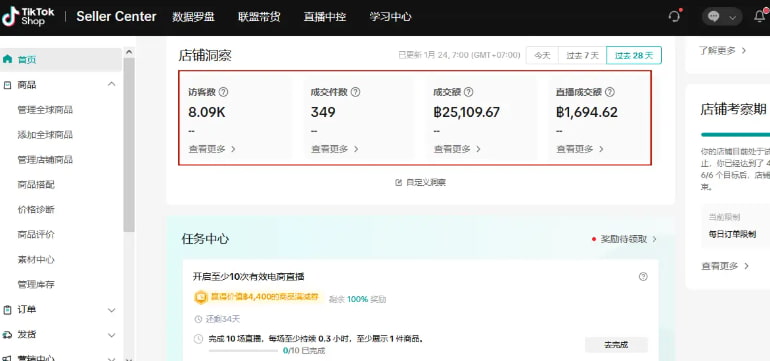Click the 店铺考察期 green progress bar
Viewport: 770px width, 361px height.
(735, 135)
